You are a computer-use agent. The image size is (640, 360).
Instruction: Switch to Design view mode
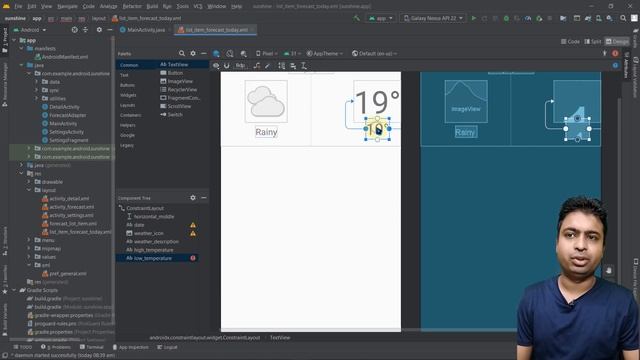pos(617,42)
